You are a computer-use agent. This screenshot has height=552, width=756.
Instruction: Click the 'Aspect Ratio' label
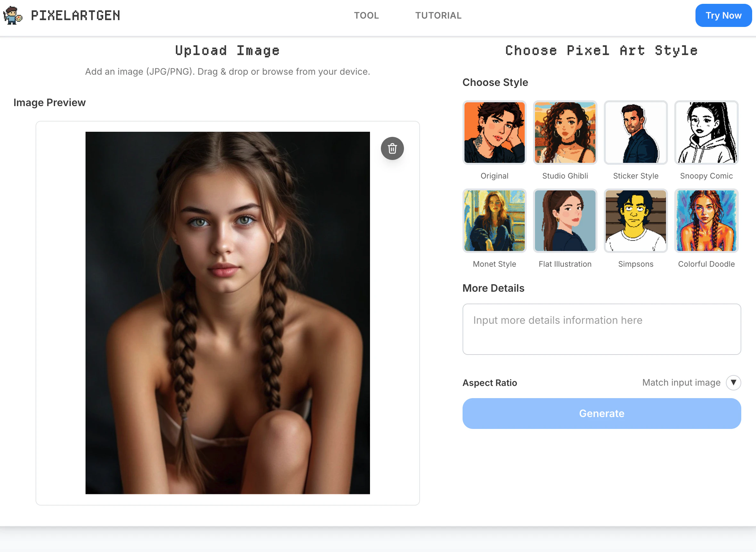489,383
